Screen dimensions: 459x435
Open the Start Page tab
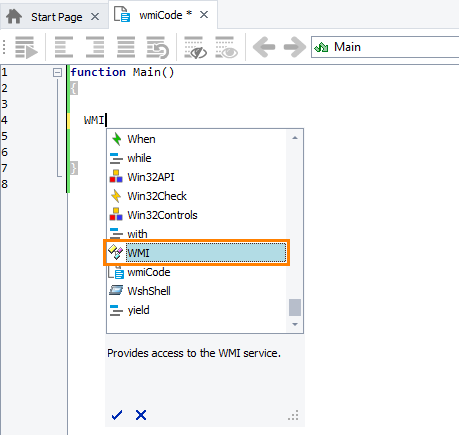54,16
